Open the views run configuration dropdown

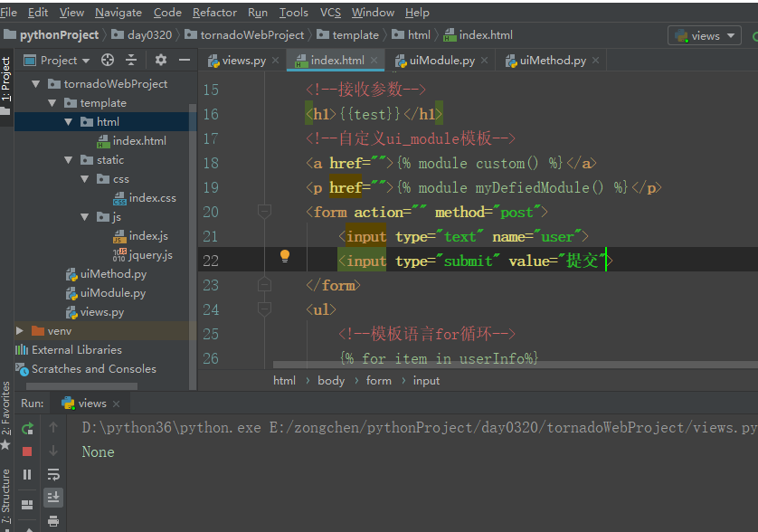coord(705,36)
